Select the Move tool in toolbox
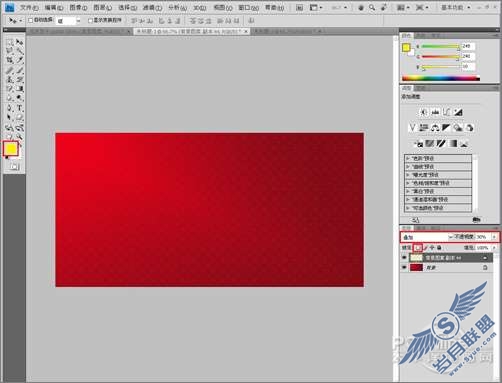This screenshot has width=502, height=383. point(19,43)
